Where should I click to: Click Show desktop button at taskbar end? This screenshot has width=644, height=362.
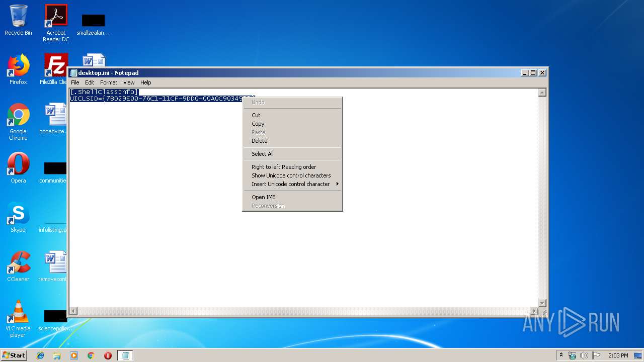click(x=639, y=355)
